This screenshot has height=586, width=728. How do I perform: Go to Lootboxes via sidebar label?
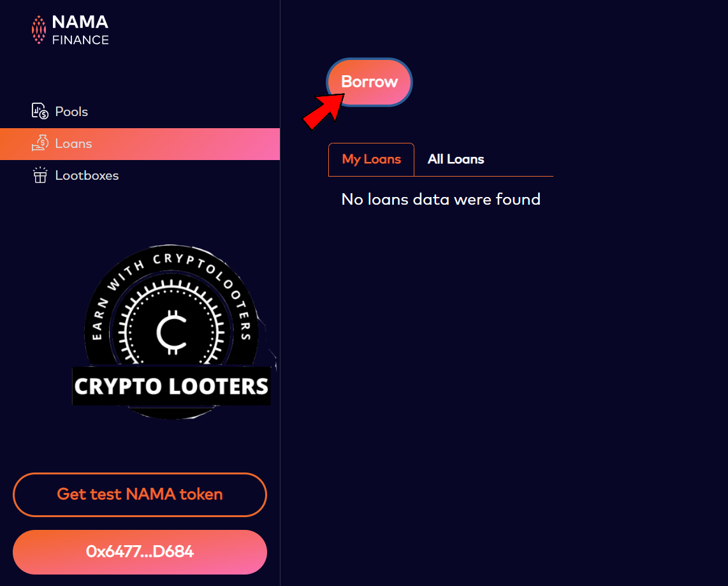[87, 175]
